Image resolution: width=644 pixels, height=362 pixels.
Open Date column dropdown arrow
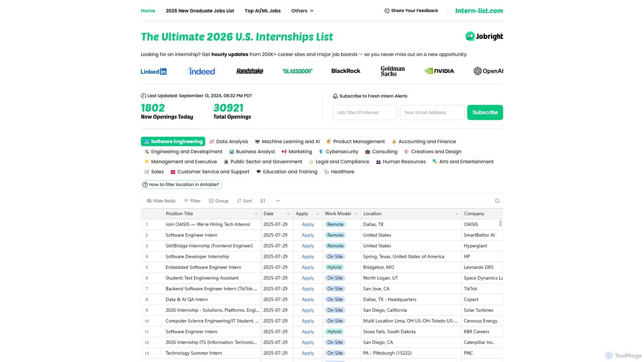pyautogui.click(x=288, y=214)
